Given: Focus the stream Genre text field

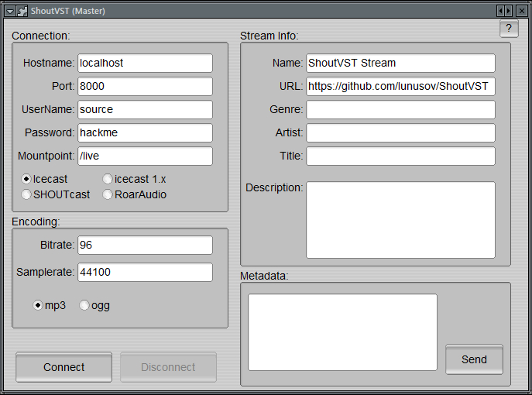Looking at the screenshot, I should click(400, 109).
